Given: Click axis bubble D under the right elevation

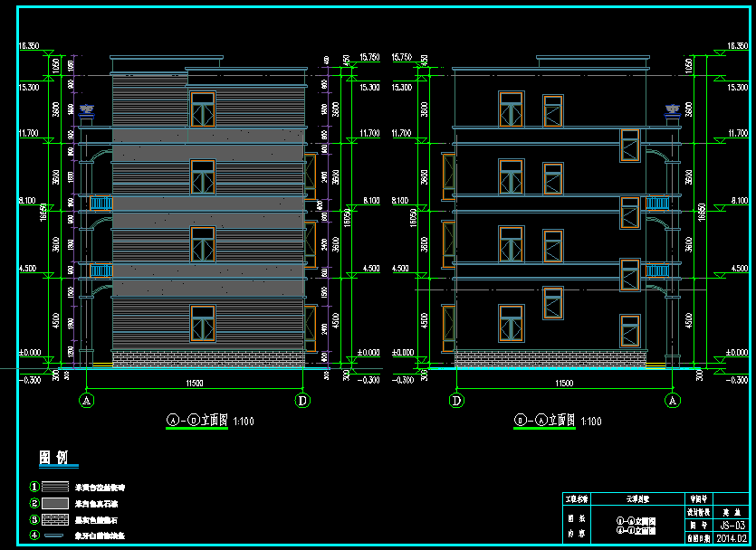Looking at the screenshot, I should (x=456, y=400).
